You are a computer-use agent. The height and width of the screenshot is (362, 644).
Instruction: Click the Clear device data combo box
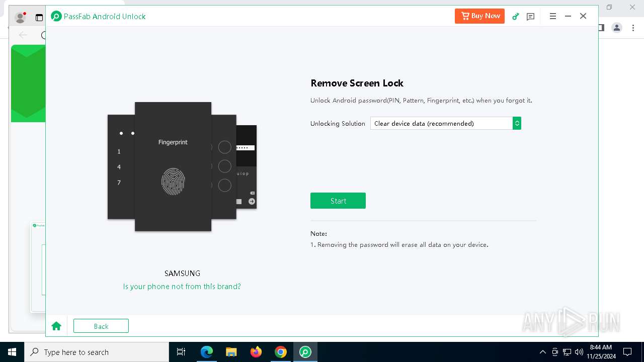446,123
